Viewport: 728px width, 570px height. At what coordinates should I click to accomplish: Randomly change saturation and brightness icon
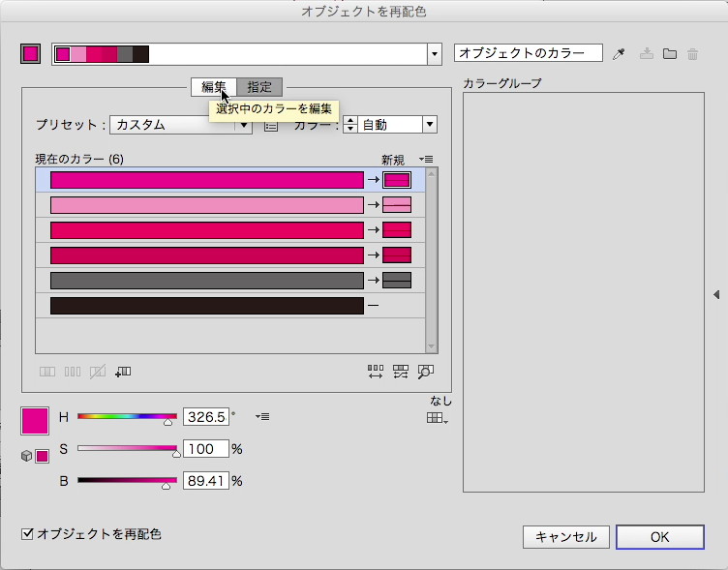tap(400, 372)
